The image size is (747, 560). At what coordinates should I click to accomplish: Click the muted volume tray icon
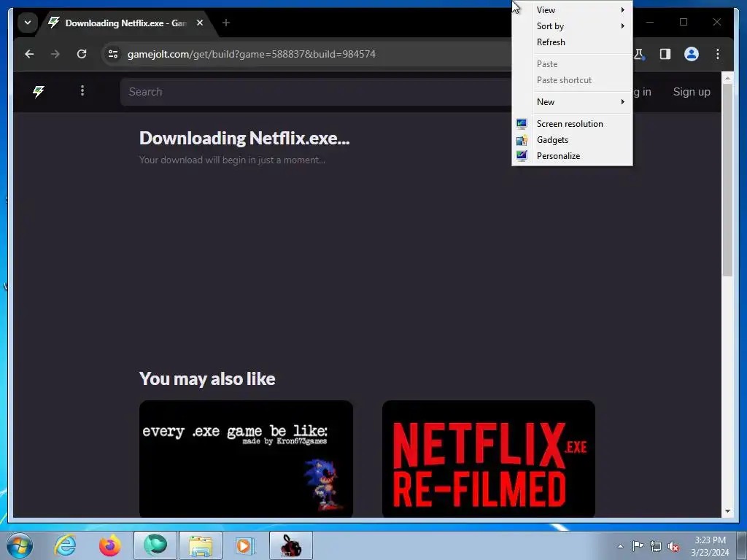[673, 546]
